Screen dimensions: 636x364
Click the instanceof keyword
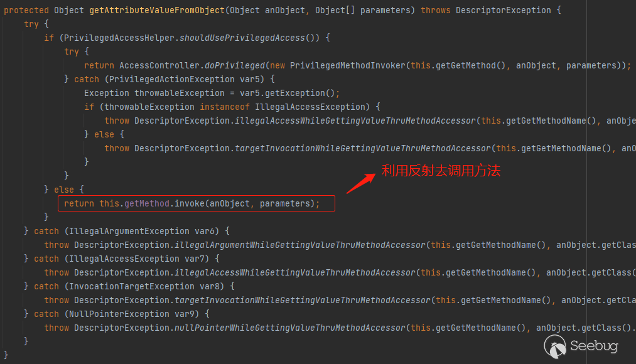click(x=225, y=107)
